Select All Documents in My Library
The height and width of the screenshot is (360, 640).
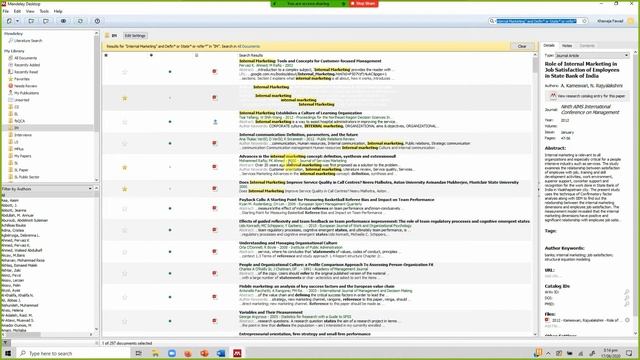point(25,58)
